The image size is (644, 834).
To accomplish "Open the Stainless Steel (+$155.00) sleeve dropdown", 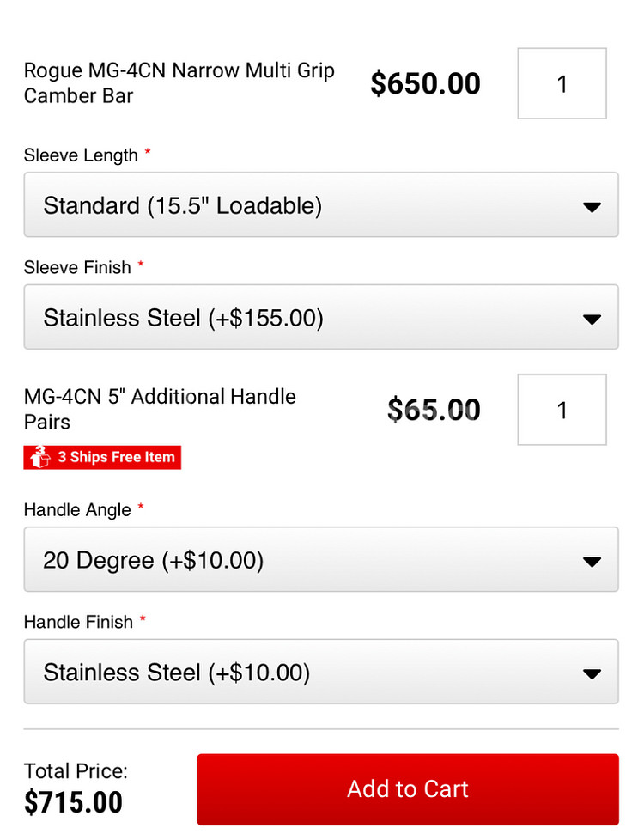I will [321, 317].
